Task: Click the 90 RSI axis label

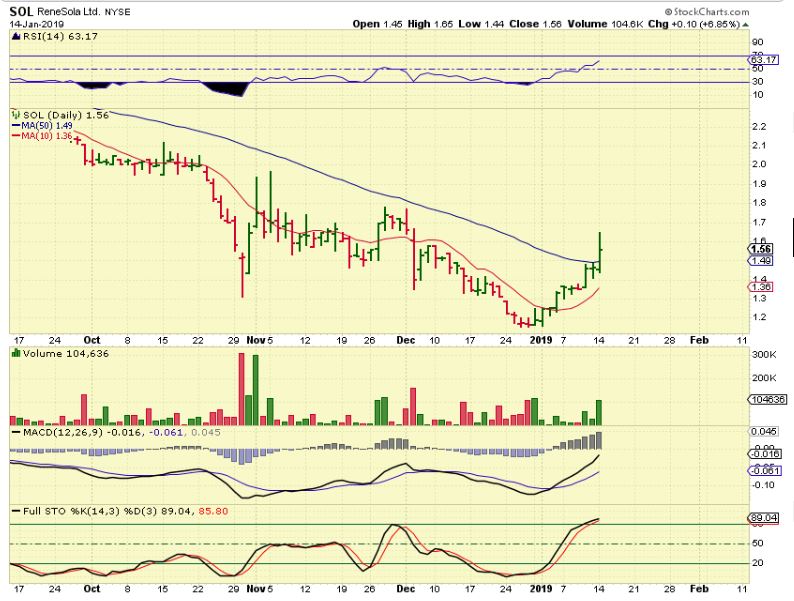Action: click(758, 42)
